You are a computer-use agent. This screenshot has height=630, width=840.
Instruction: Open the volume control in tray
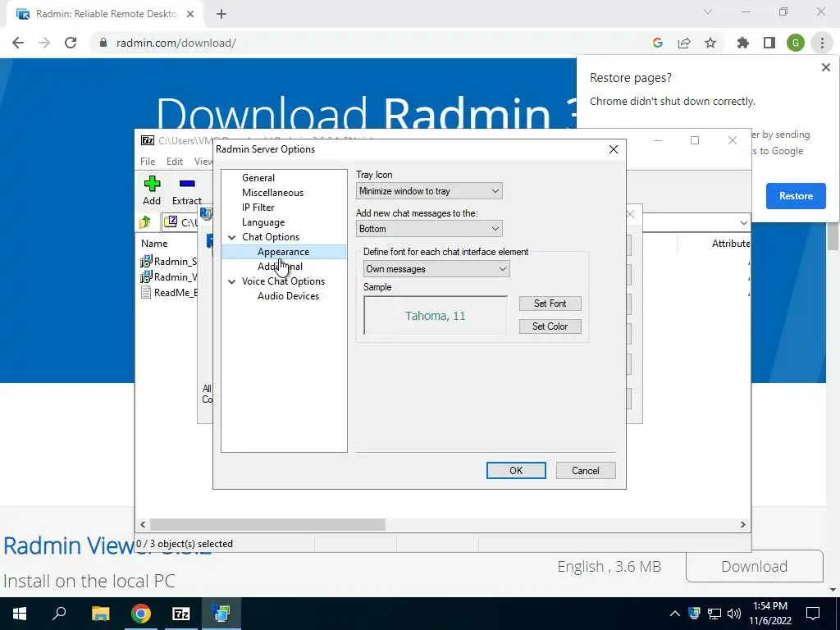734,614
